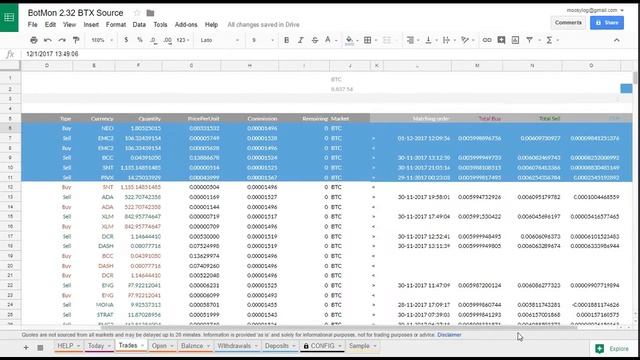Open the Edit menu
Screen dimensions: 640x360
pyautogui.click(x=50, y=24)
